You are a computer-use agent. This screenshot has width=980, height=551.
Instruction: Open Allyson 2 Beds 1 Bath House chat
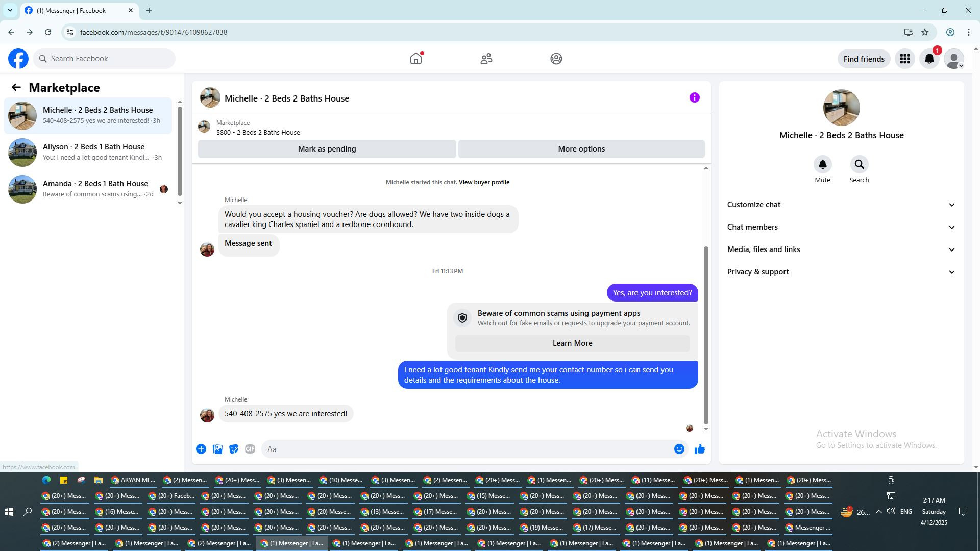[x=88, y=152]
